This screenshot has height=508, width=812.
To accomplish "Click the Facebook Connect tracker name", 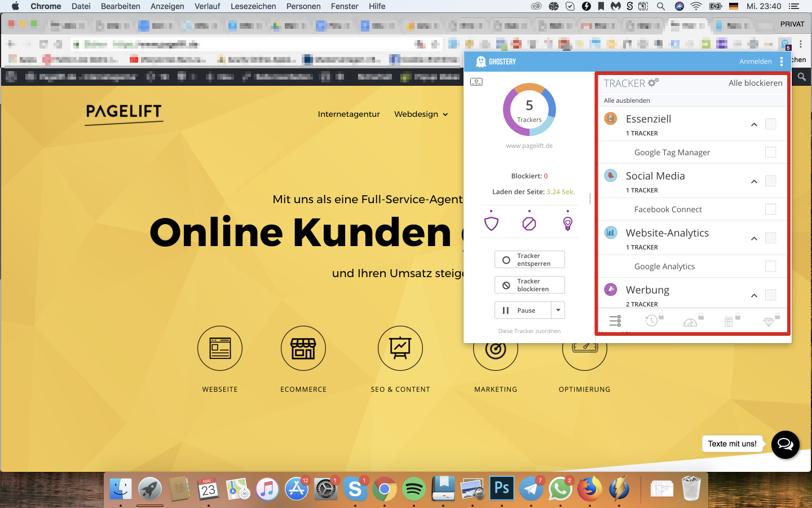I will tap(668, 209).
